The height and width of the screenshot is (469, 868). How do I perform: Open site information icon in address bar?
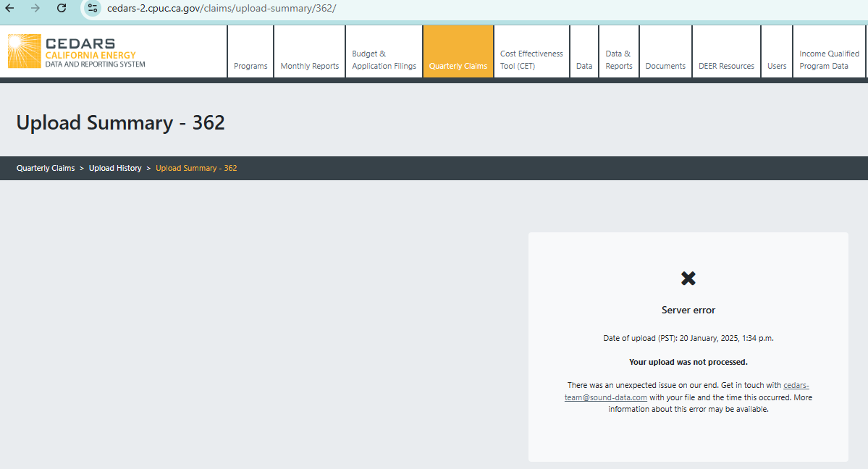click(92, 8)
